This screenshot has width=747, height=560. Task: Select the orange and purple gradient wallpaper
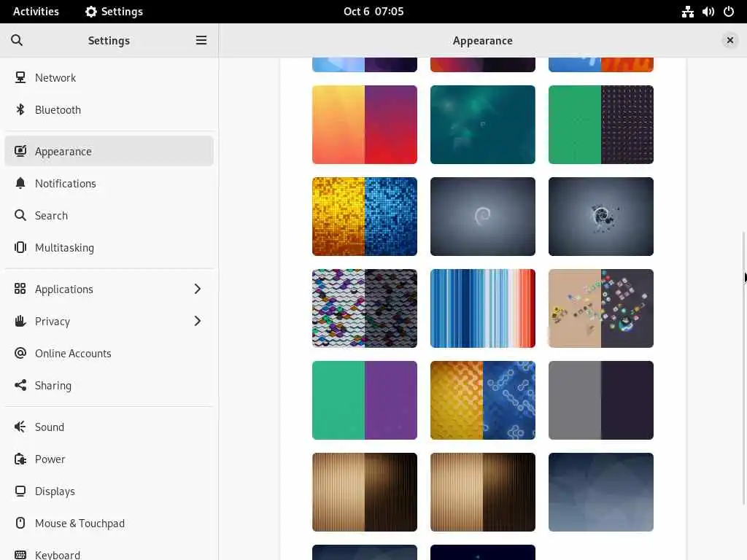pyautogui.click(x=365, y=124)
